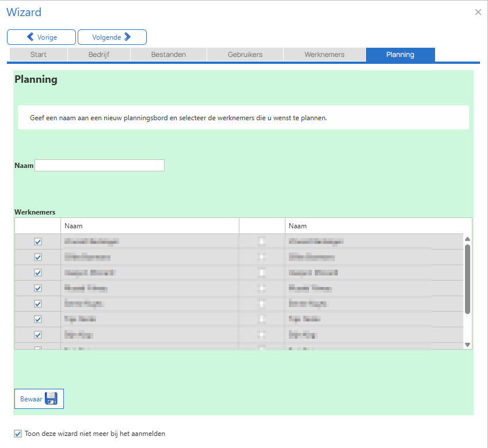Click the Werknemers label above the table

pos(35,212)
